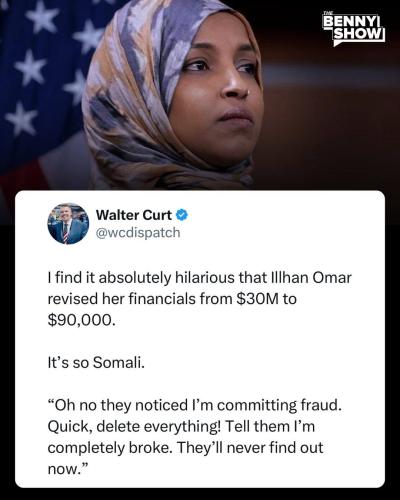The height and width of the screenshot is (500, 400).
Task: Click the blue verified badge
Action: tap(182, 215)
